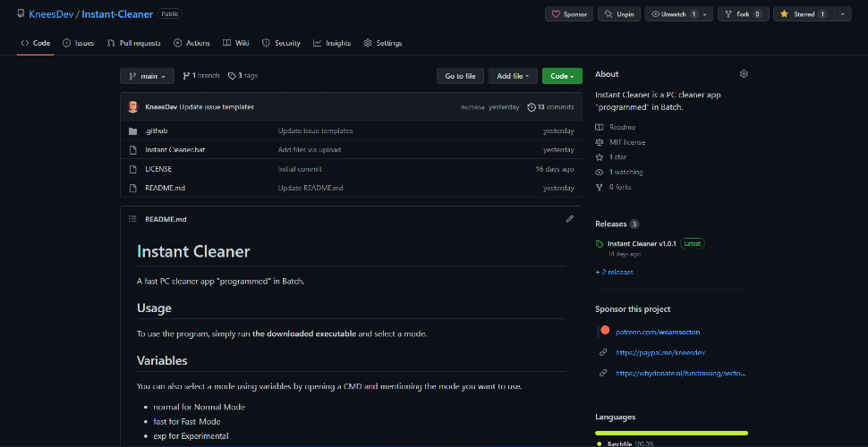The image size is (868, 447).
Task: Open the Update README.md commit link
Action: point(311,188)
